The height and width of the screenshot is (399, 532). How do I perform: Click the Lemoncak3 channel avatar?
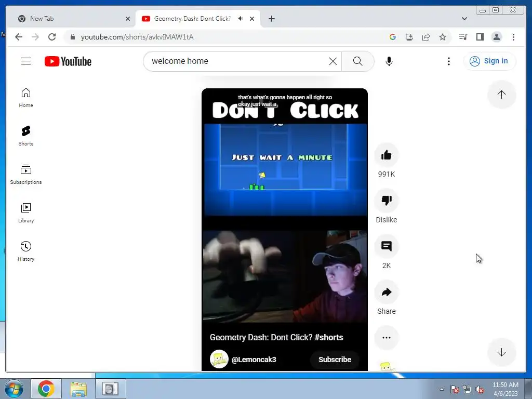pyautogui.click(x=219, y=359)
